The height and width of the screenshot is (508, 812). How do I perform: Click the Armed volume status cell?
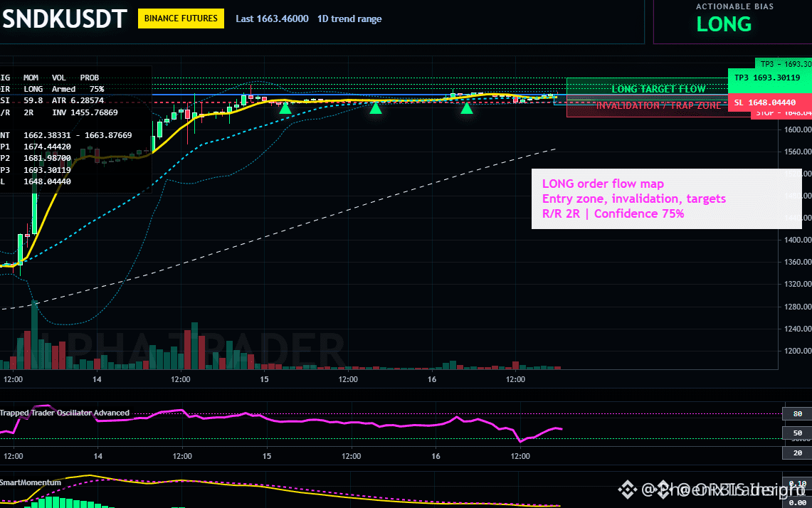point(64,89)
